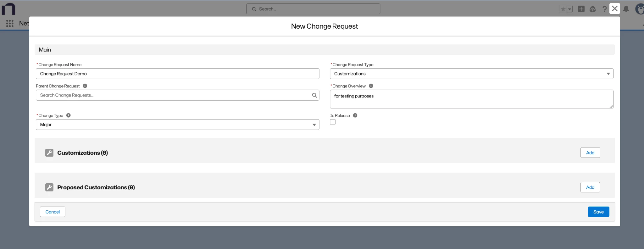Close the New Change Request dialog
Image resolution: width=644 pixels, height=249 pixels.
click(615, 8)
